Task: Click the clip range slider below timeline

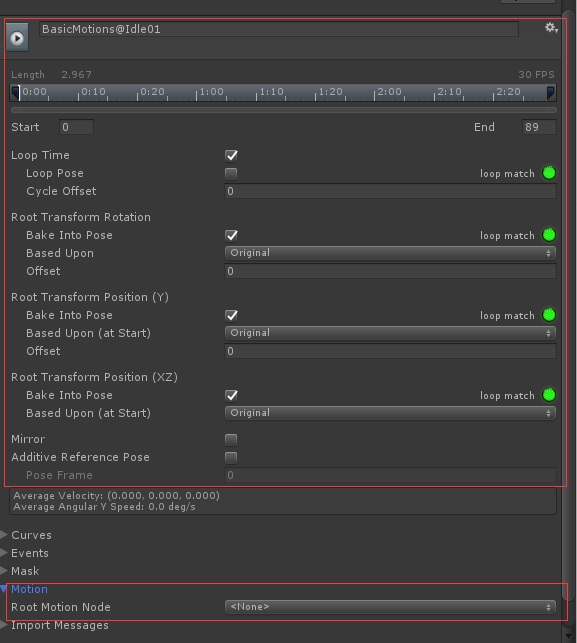Action: click(x=284, y=110)
